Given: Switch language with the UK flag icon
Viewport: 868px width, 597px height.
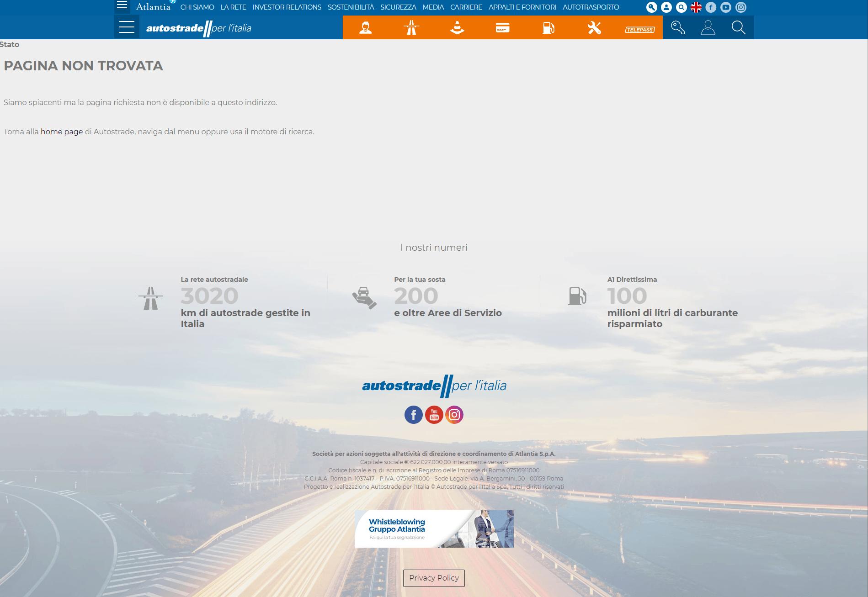Looking at the screenshot, I should click(x=696, y=7).
